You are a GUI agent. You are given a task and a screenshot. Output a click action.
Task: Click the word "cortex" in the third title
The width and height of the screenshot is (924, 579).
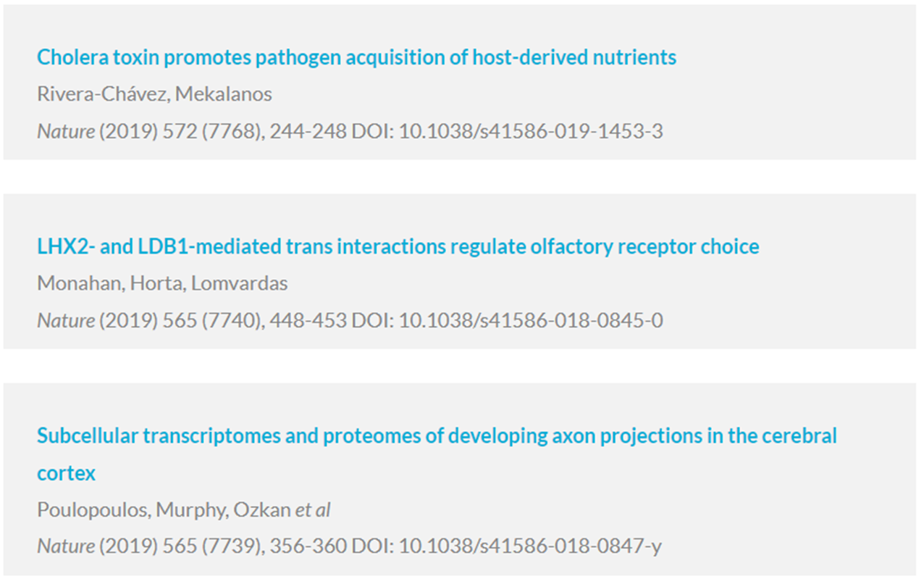click(x=66, y=473)
